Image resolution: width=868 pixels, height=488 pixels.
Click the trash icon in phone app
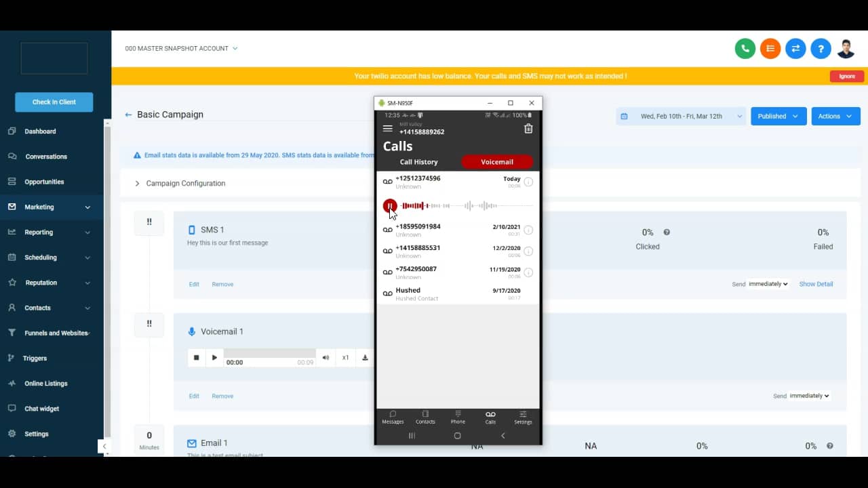[x=528, y=129]
